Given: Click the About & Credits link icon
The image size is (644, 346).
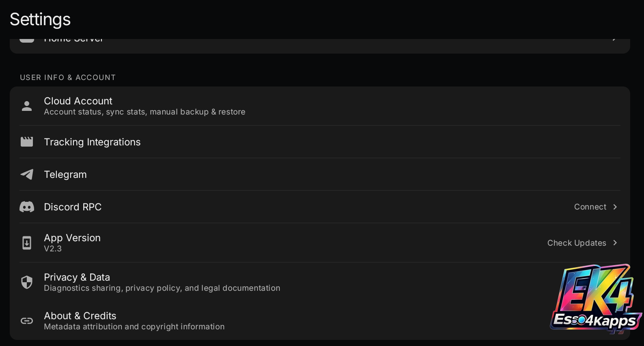Looking at the screenshot, I should pyautogui.click(x=27, y=321).
